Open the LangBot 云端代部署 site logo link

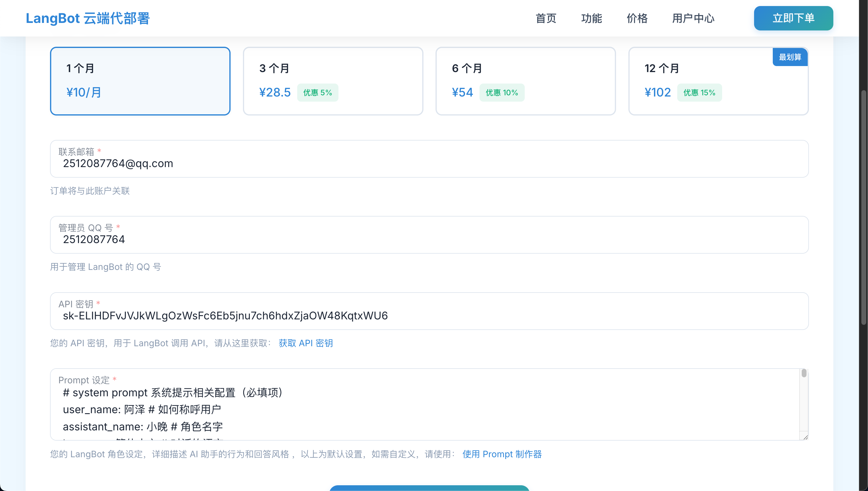(x=88, y=18)
